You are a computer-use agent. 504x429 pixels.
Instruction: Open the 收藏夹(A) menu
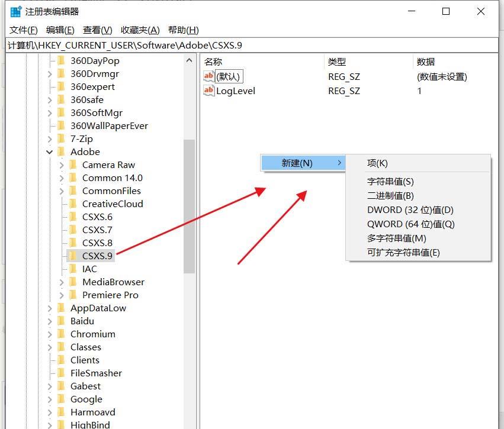tap(140, 30)
